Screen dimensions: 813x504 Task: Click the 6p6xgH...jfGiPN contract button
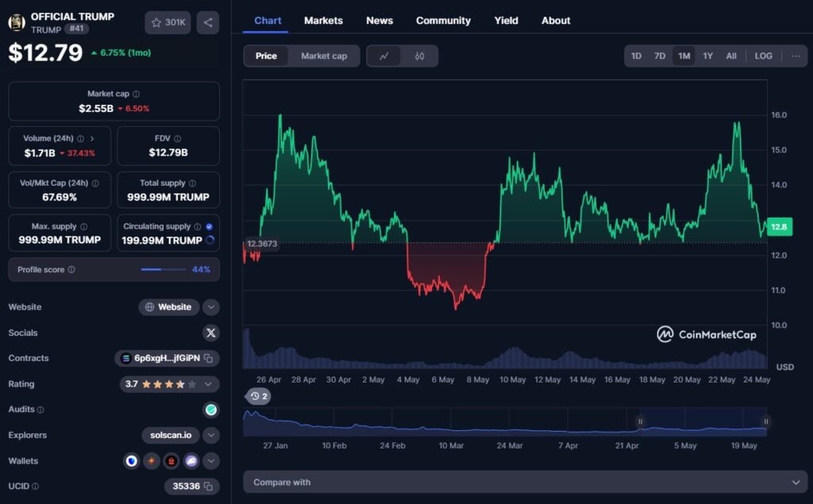(x=167, y=358)
